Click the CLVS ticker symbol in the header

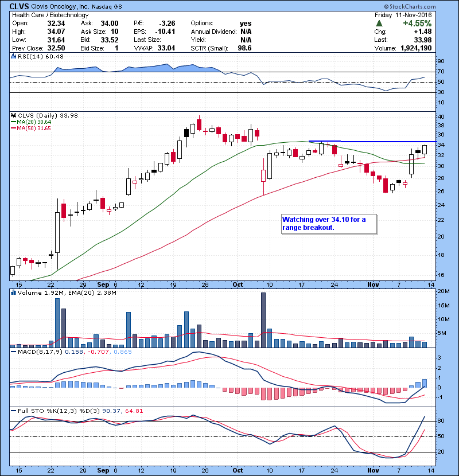20,6
